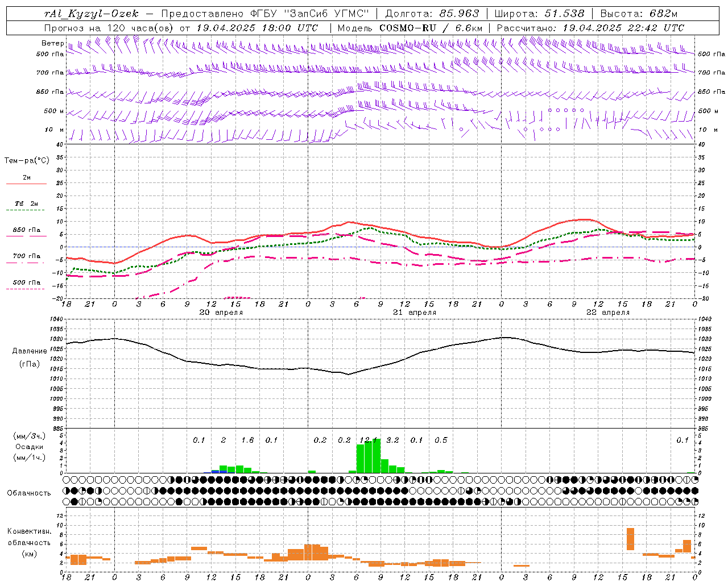728x582 pixels.
Task: Click the Осадки panel label
Action: click(x=29, y=447)
